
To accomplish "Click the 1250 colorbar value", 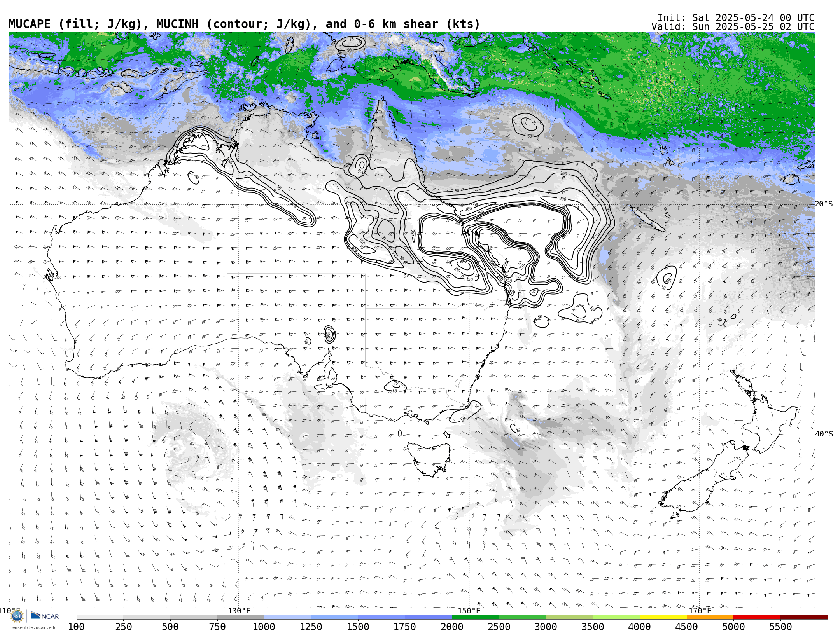I will click(311, 627).
